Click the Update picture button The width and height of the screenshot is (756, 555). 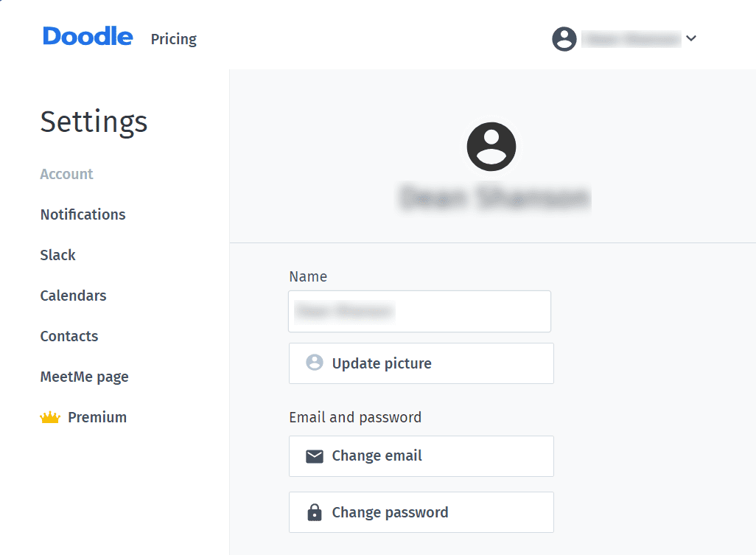[x=421, y=363]
